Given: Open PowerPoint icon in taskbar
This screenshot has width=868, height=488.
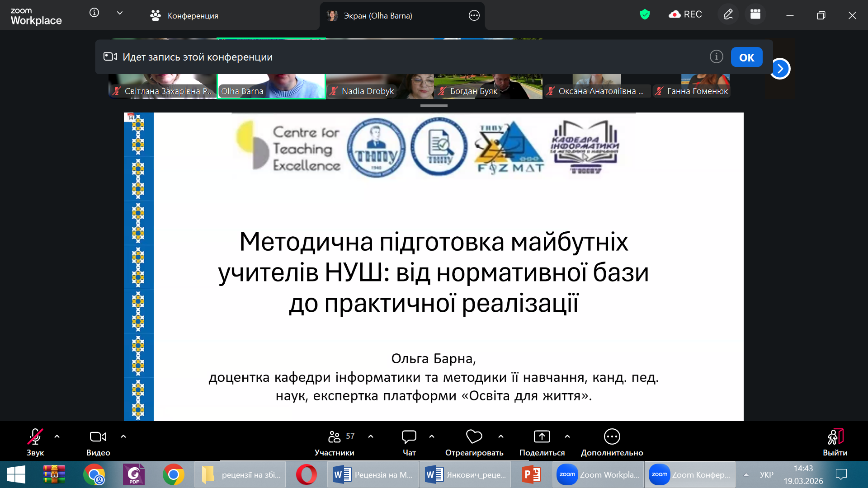Looking at the screenshot, I should click(532, 474).
